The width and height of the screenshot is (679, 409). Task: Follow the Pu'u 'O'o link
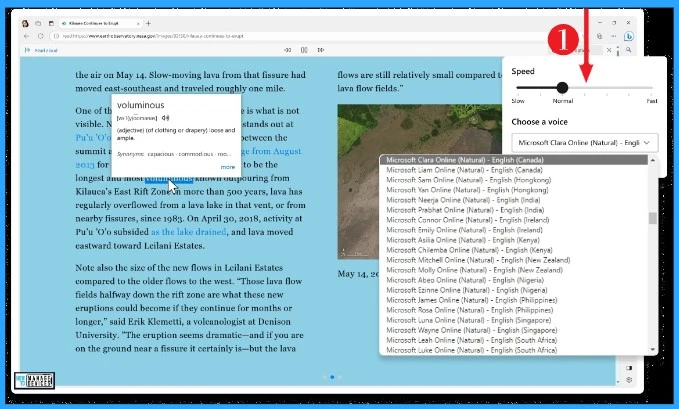93,137
